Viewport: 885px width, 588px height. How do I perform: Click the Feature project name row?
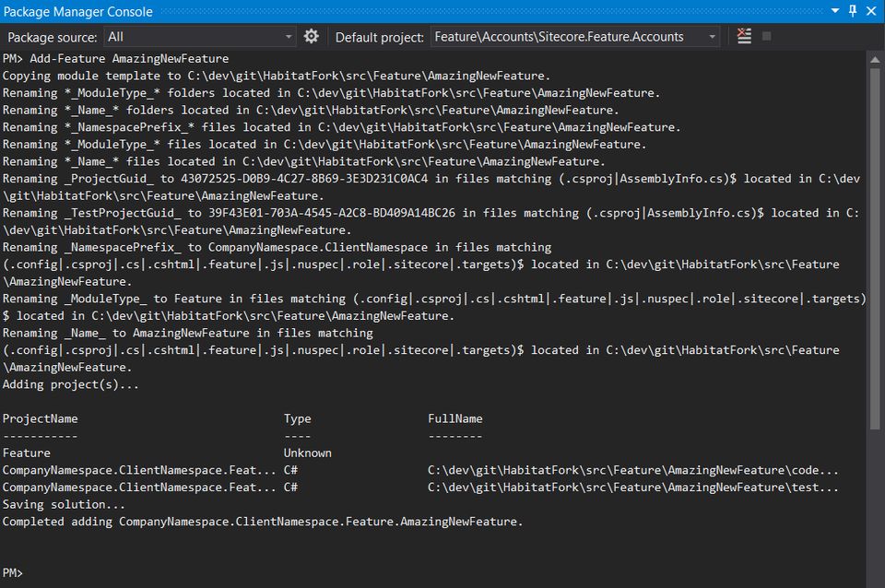click(x=27, y=453)
